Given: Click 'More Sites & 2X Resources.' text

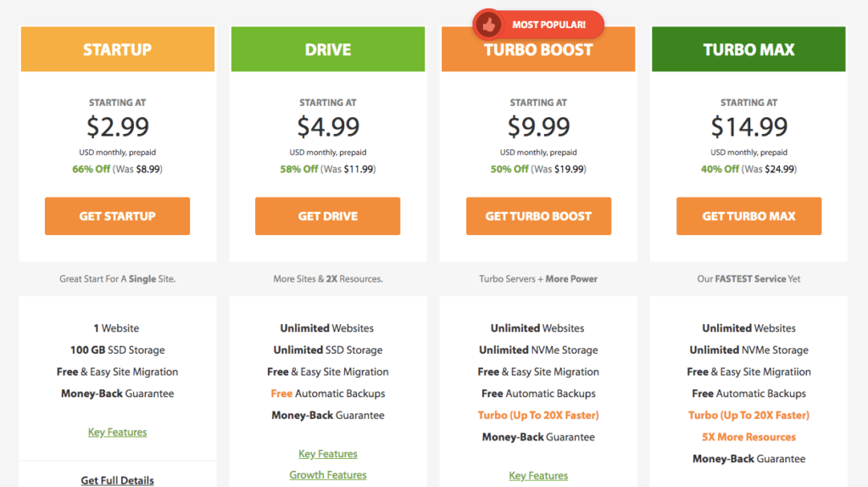Looking at the screenshot, I should click(x=328, y=278).
